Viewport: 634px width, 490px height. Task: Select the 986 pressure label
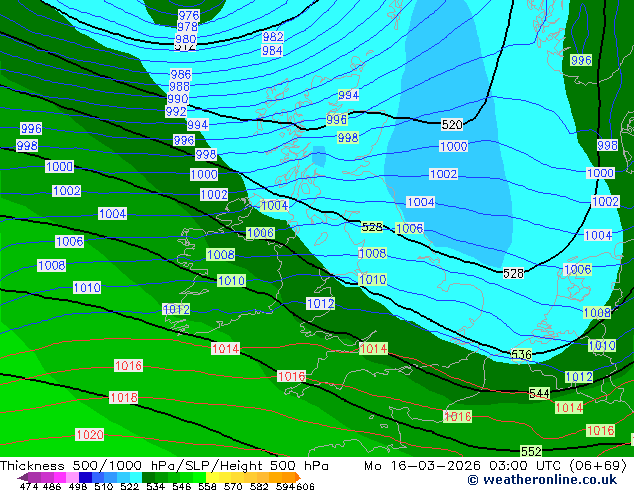pyautogui.click(x=180, y=74)
